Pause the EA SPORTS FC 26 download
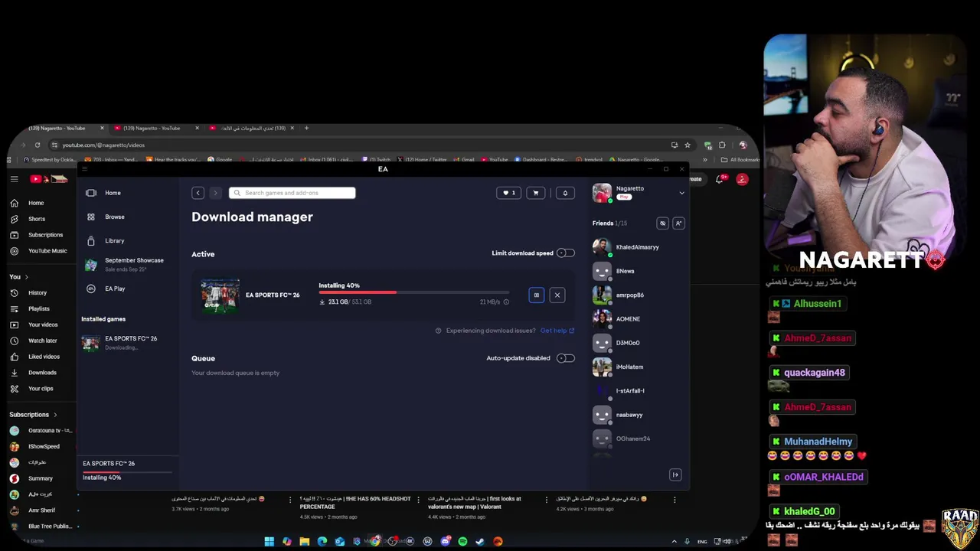 click(536, 295)
